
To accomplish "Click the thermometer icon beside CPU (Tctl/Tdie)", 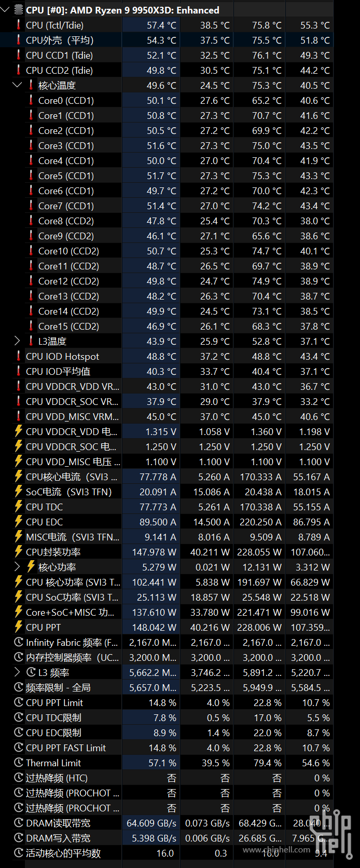I will 19,25.
